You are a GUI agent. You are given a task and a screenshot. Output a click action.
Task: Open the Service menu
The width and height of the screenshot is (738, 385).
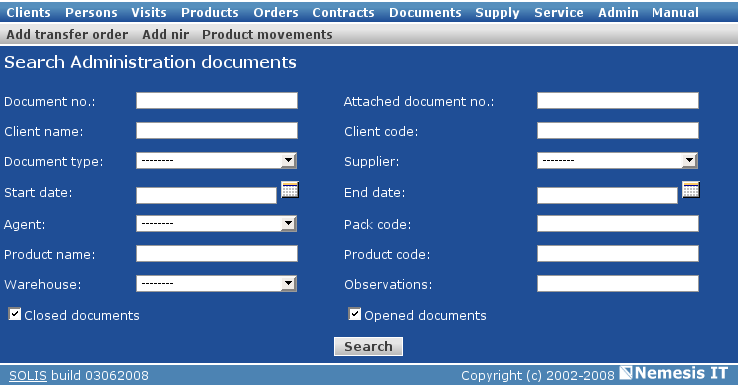click(x=559, y=12)
